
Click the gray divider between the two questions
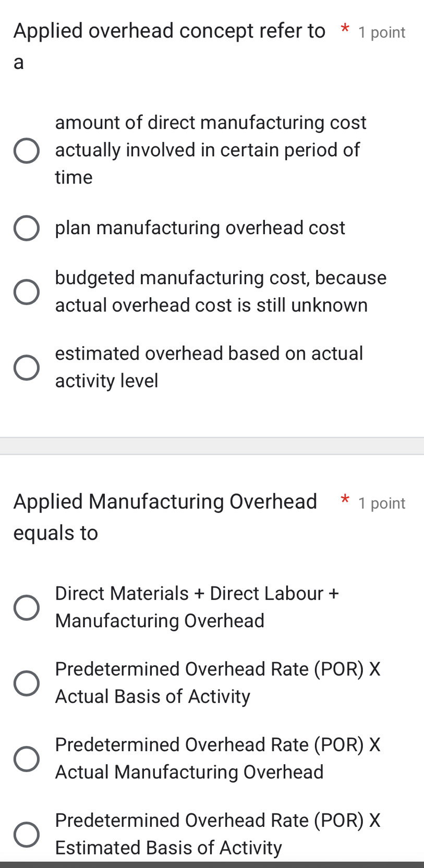tap(212, 446)
